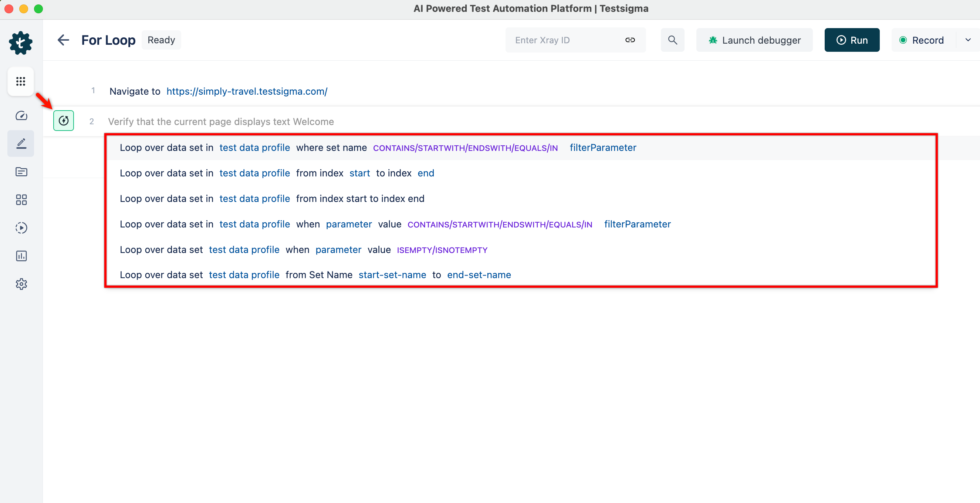
Task: Click 'end-set-name' placeholder in last loop option
Action: (479, 275)
